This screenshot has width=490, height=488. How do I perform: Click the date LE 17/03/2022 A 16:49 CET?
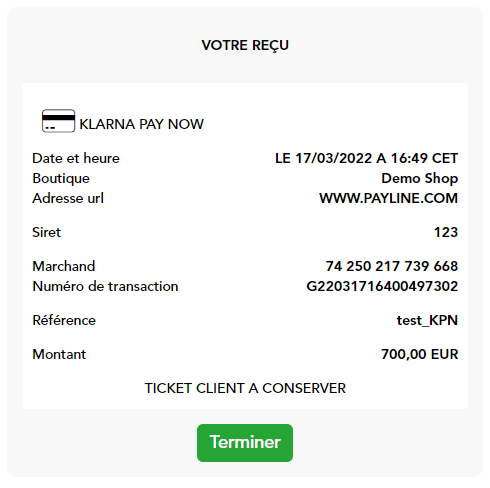click(x=367, y=158)
